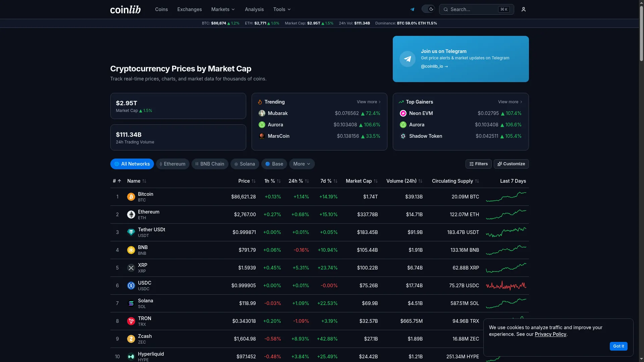The width and height of the screenshot is (644, 362).
Task: Open the Filters button
Action: [x=479, y=164]
